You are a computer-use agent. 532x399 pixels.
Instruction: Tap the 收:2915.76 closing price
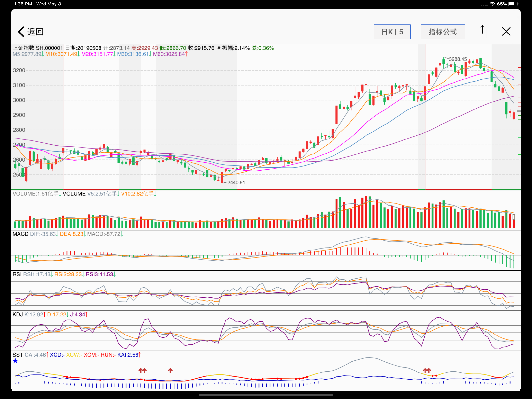pos(201,48)
